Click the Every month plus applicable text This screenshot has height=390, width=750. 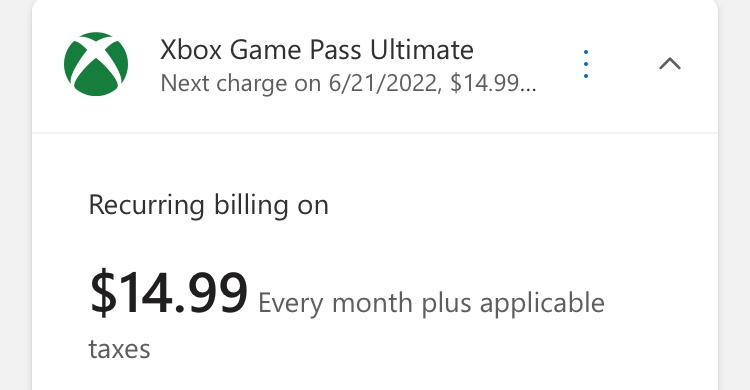431,304
